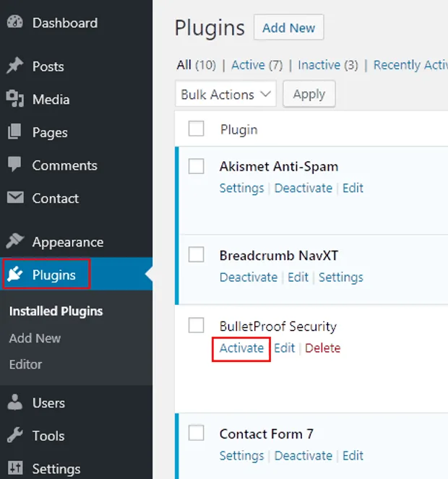Check the Akismet Anti-Spam checkbox
The height and width of the screenshot is (479, 448).
(x=197, y=166)
